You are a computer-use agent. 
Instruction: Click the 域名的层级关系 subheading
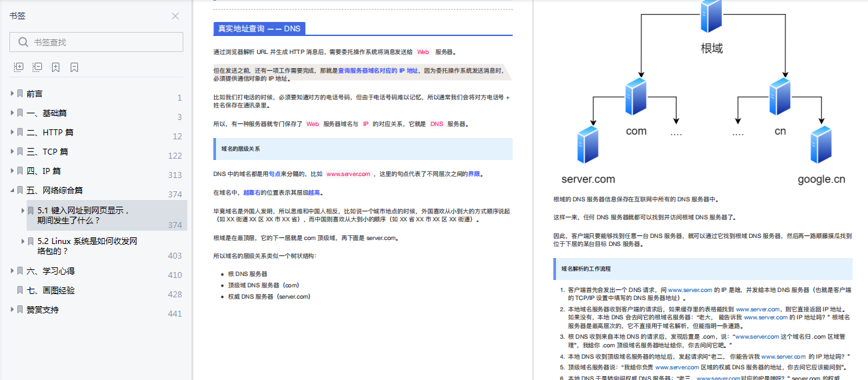pyautogui.click(x=241, y=149)
